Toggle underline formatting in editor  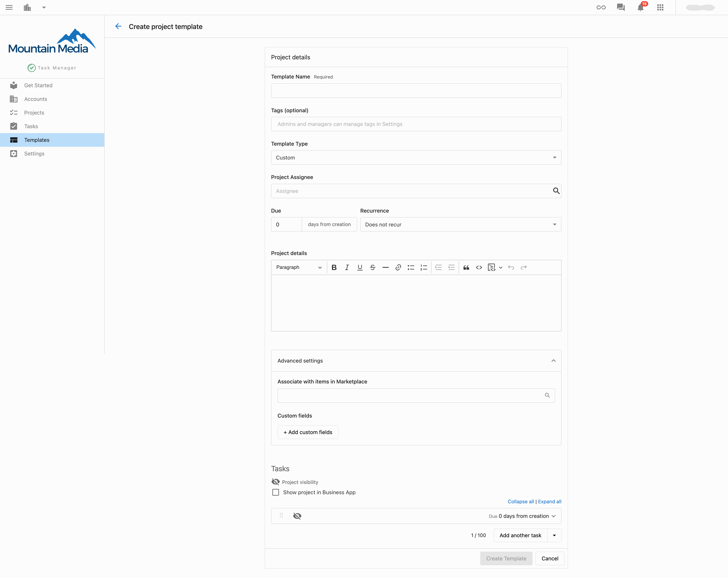[360, 267]
